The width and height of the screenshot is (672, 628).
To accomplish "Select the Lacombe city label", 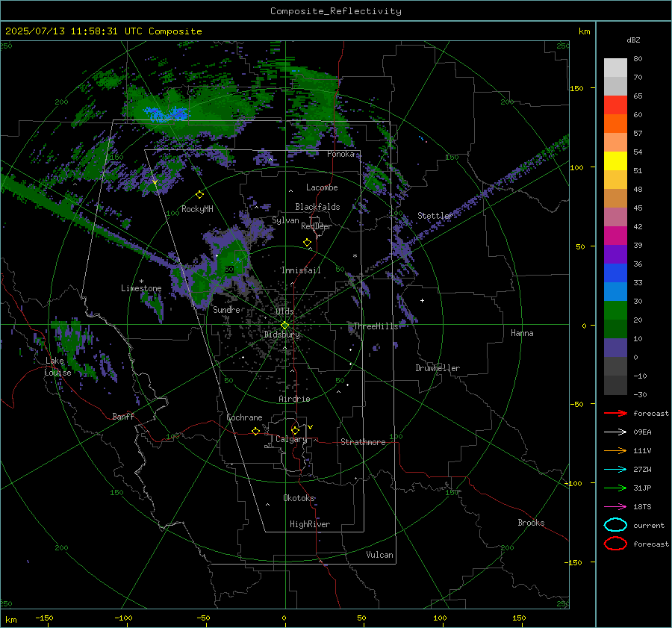I will (322, 187).
